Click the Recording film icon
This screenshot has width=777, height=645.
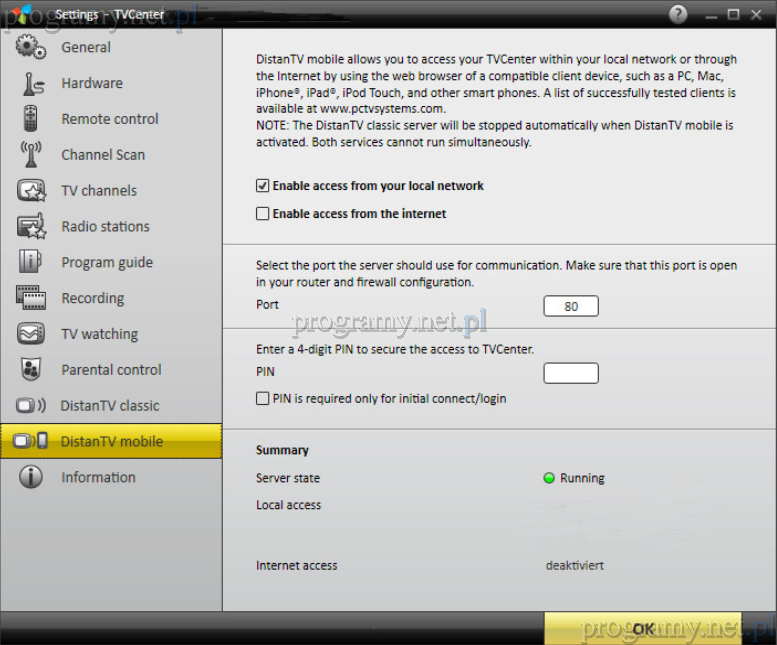pyautogui.click(x=31, y=298)
